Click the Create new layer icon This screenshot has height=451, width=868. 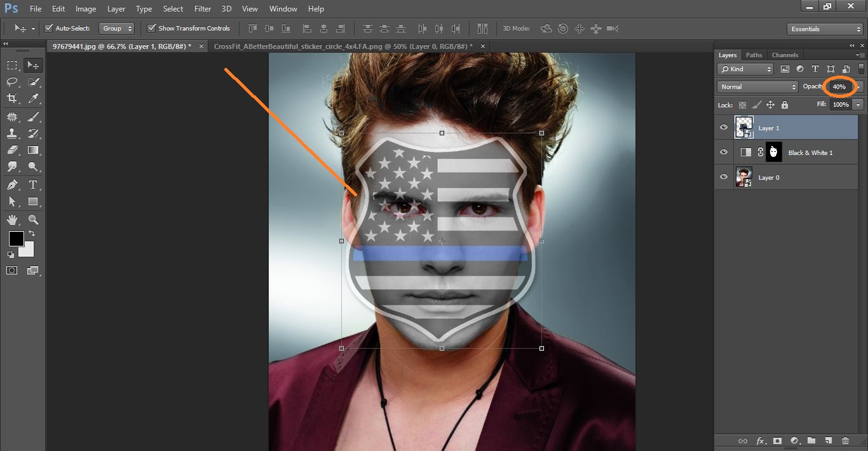coord(829,440)
